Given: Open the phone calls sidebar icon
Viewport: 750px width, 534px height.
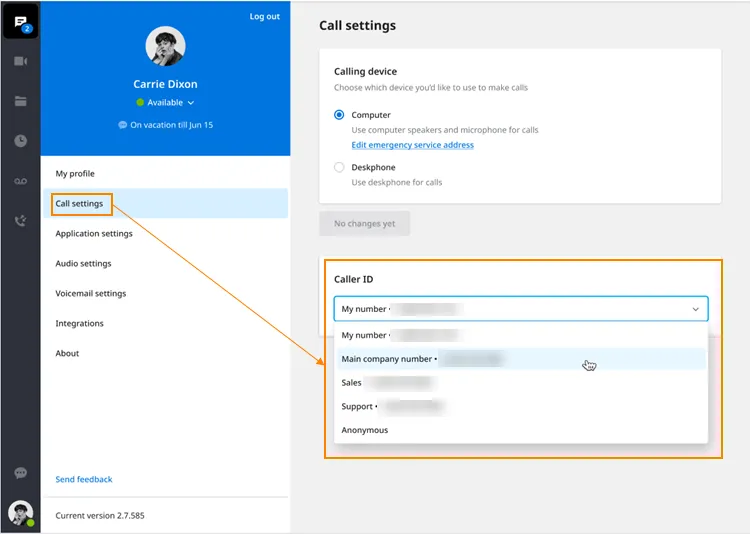Looking at the screenshot, I should point(21,221).
